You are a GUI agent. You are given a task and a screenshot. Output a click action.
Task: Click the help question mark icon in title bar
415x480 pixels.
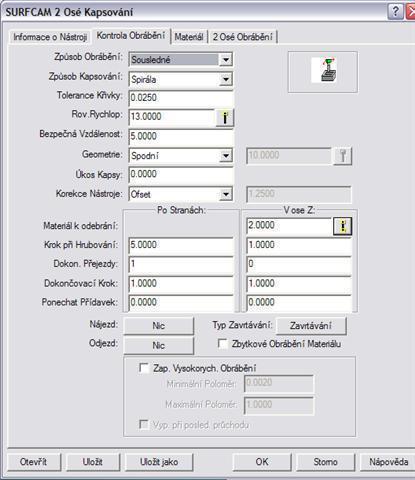395,12
